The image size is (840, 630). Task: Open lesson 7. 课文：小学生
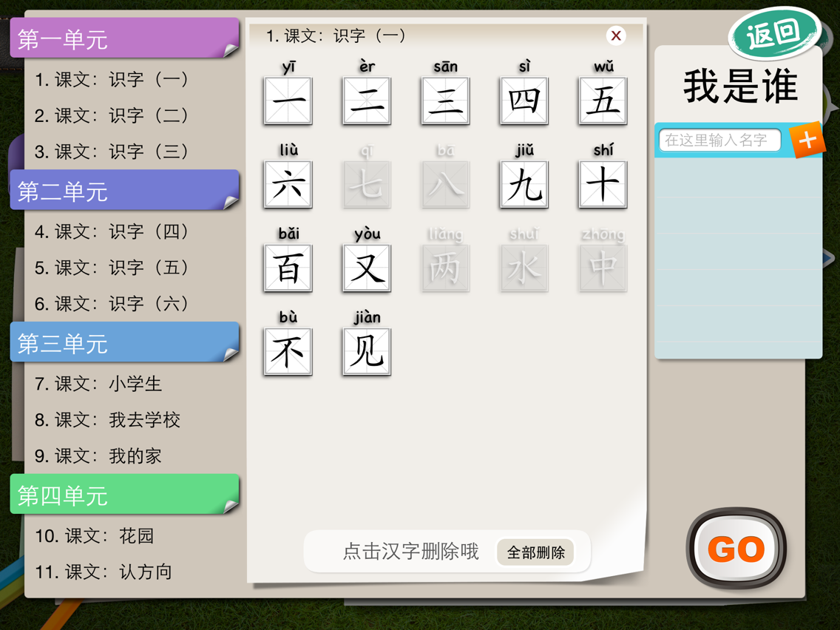(98, 384)
